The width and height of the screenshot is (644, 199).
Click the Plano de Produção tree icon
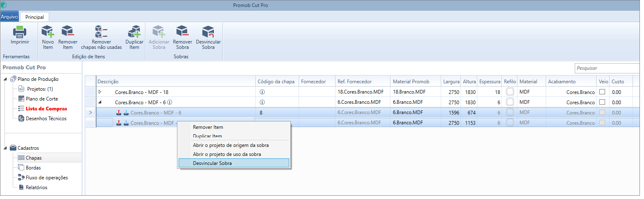coord(13,79)
